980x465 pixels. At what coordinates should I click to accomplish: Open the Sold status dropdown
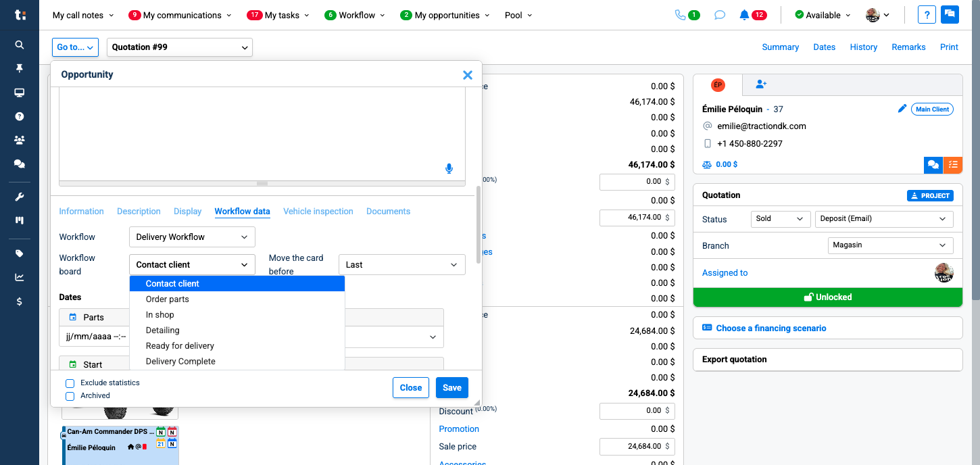coord(780,219)
